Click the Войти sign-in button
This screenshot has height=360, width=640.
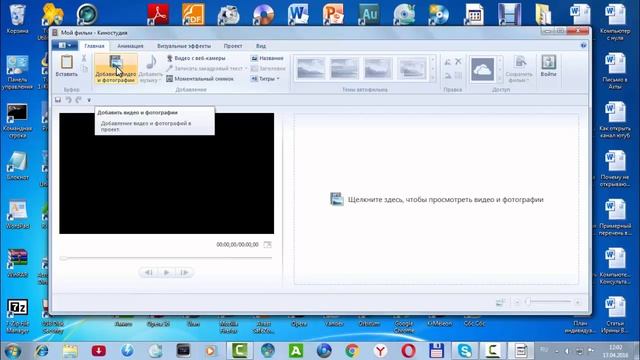pyautogui.click(x=548, y=66)
